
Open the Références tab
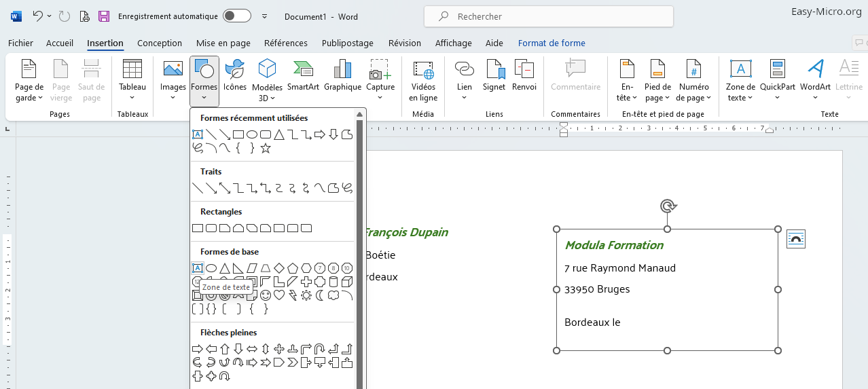(286, 43)
